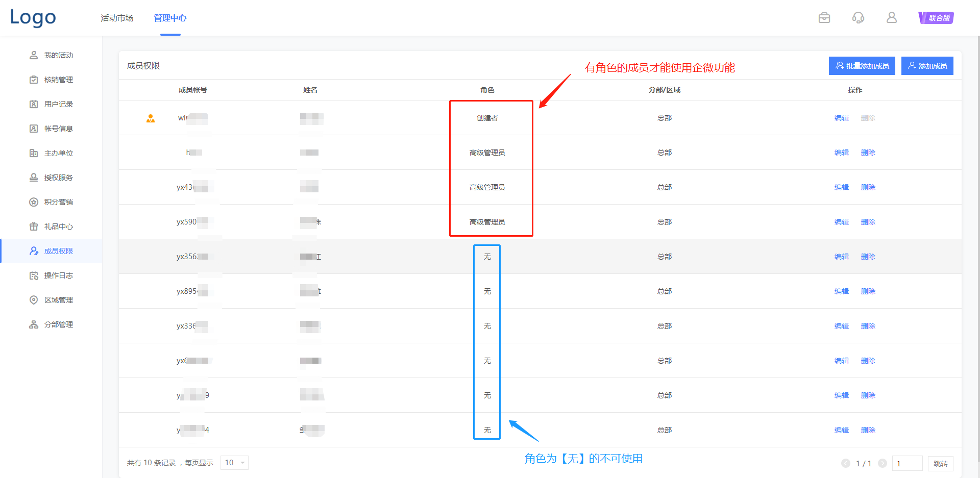Go to next page arrow
The width and height of the screenshot is (980, 478).
(x=883, y=463)
